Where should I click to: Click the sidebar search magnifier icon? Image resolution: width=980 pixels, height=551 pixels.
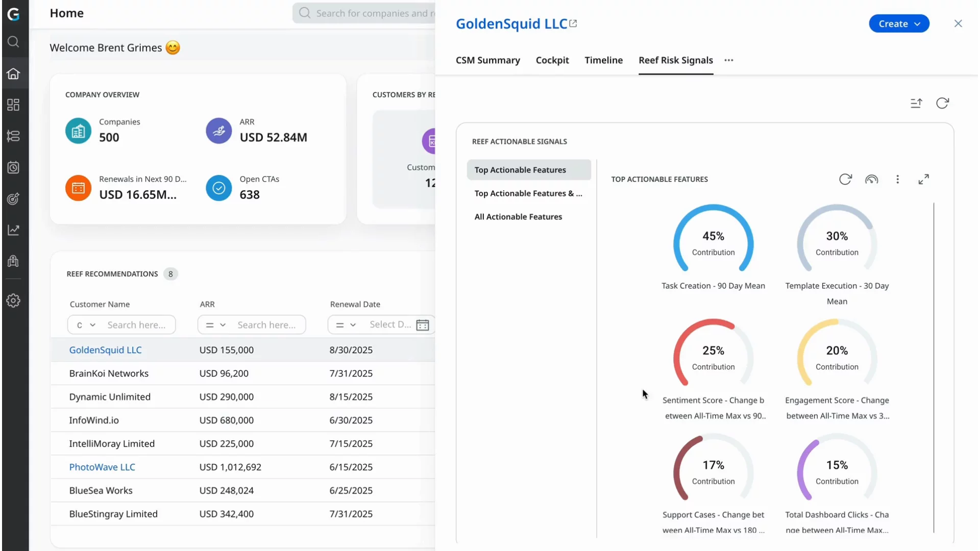point(13,42)
